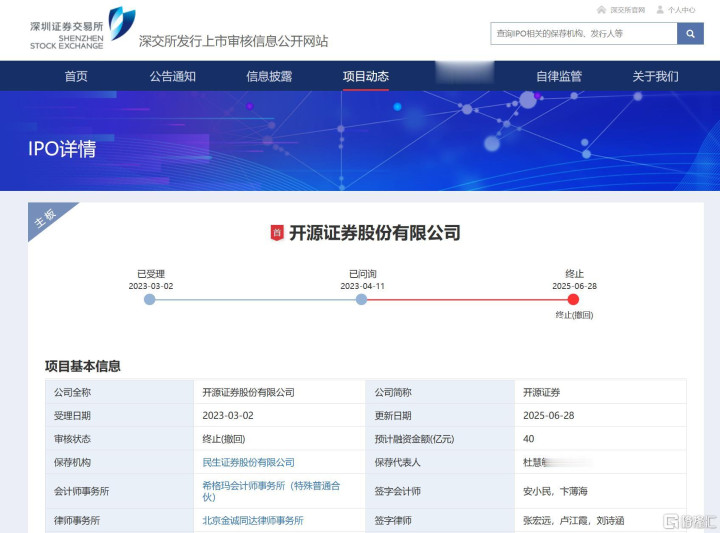This screenshot has width=720, height=533.
Task: Click the home icon beside 深交所官网
Action: (602, 10)
